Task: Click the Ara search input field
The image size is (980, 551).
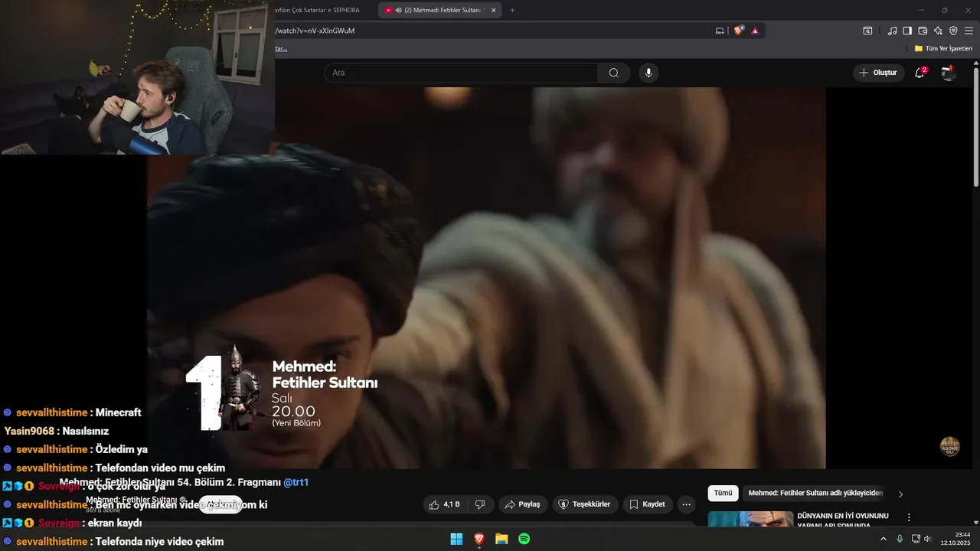Action: [x=461, y=73]
